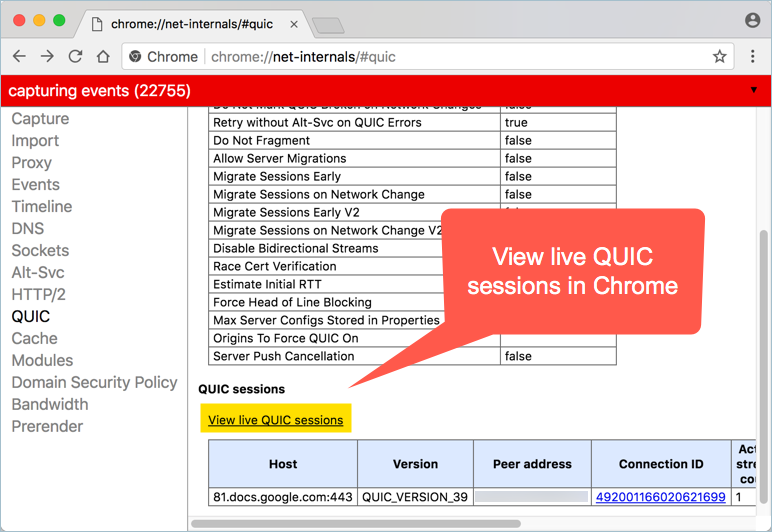Screen dimensions: 772x532
Task: Click the Migrate Sessions Early label
Action: (277, 177)
